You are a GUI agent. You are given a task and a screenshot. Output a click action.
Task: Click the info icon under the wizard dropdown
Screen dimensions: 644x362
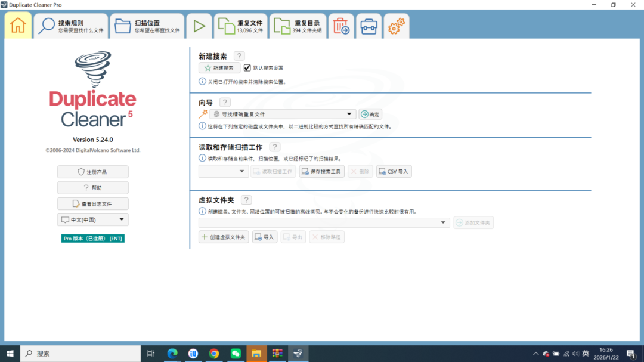point(203,126)
